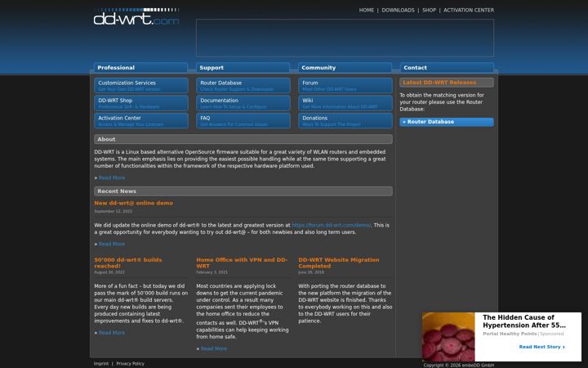
Task: Click the Hidden Cause of Hypertension ad title
Action: [523, 321]
